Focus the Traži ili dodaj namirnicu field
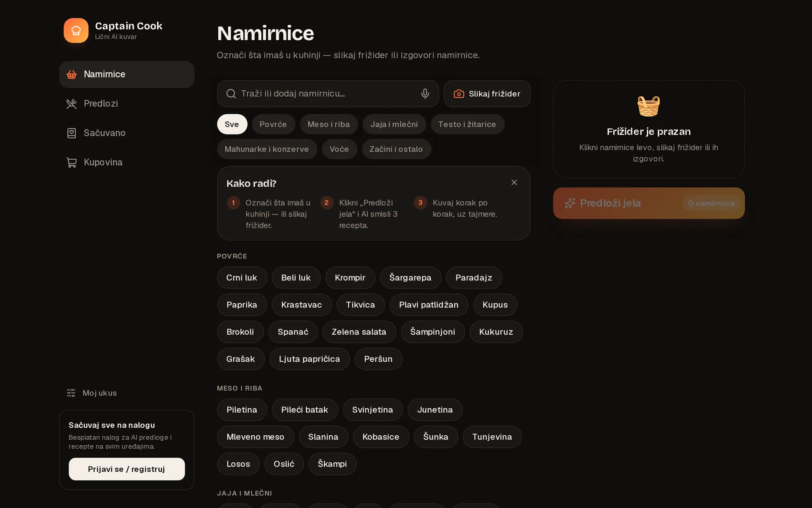812x508 pixels. 328,93
